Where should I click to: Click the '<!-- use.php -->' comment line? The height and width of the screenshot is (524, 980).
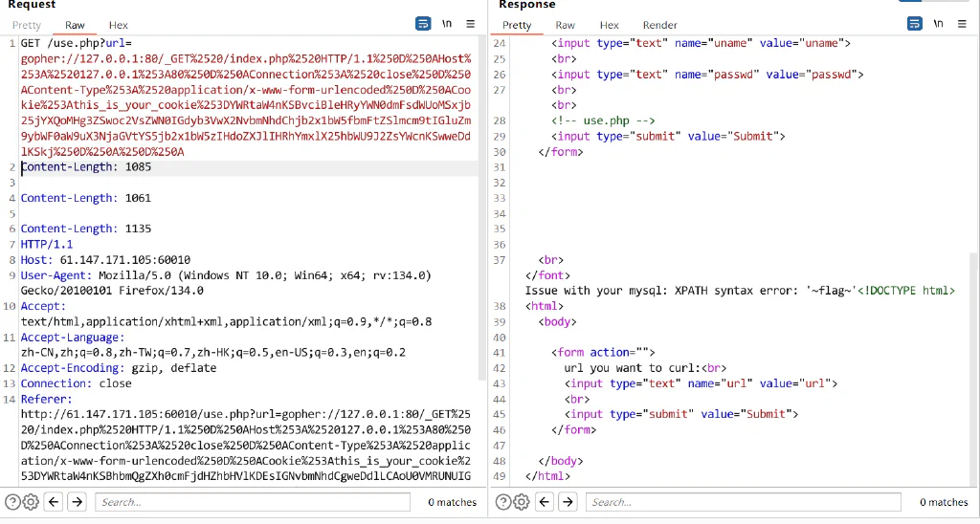(603, 120)
